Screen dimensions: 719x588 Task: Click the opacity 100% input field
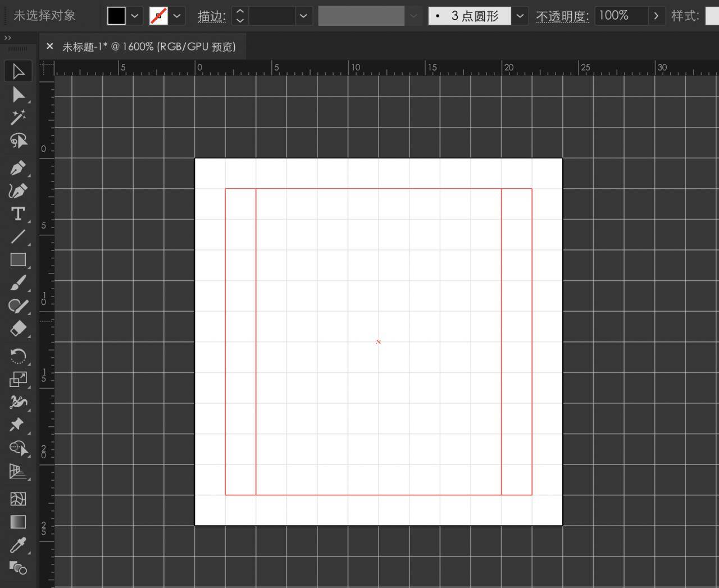point(621,16)
